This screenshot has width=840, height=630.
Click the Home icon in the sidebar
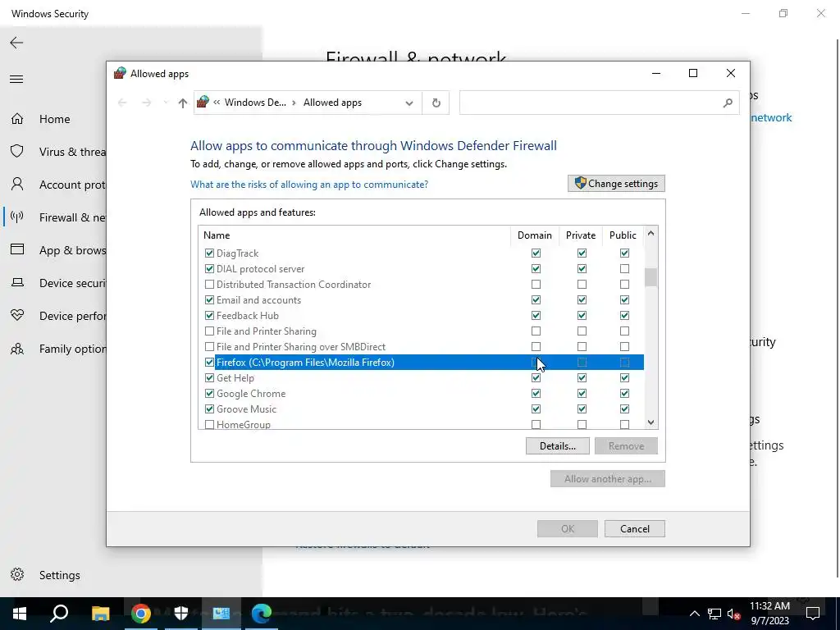17,118
